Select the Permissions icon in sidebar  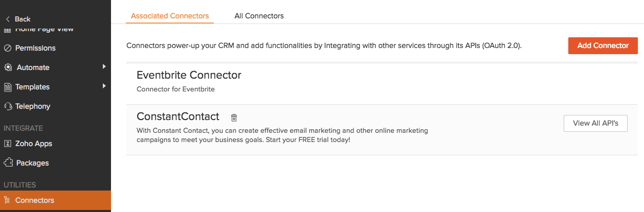[x=8, y=48]
